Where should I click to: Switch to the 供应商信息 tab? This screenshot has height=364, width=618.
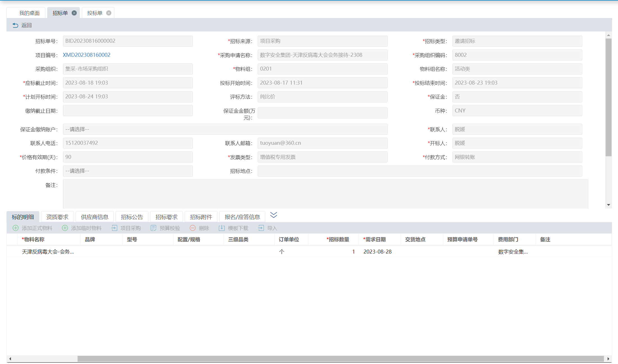coord(94,217)
